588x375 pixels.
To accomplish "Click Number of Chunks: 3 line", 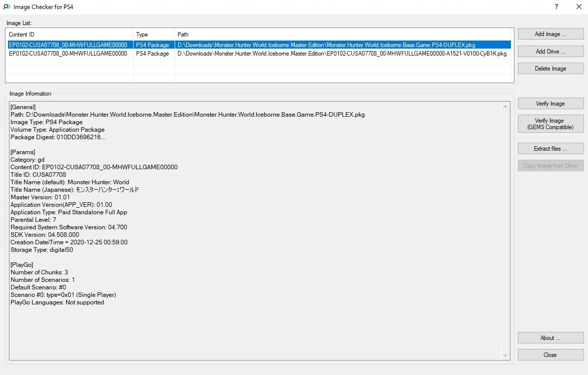I will [40, 272].
